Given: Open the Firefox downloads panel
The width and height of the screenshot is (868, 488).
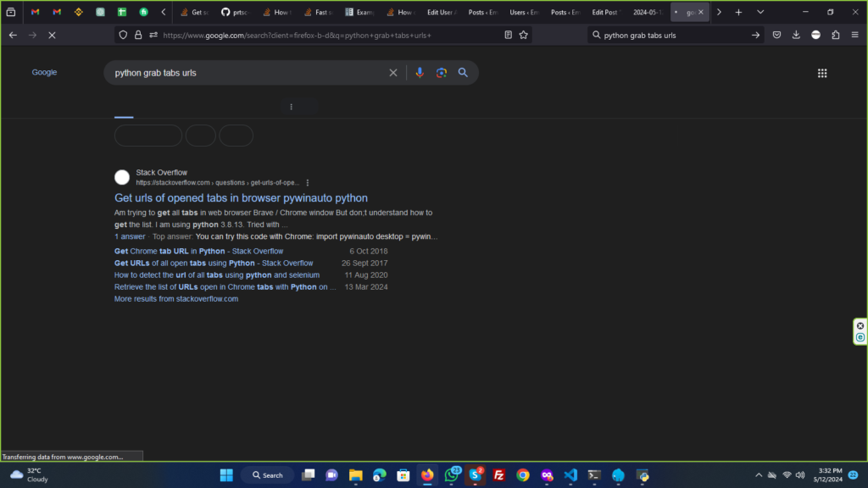Looking at the screenshot, I should tap(796, 35).
